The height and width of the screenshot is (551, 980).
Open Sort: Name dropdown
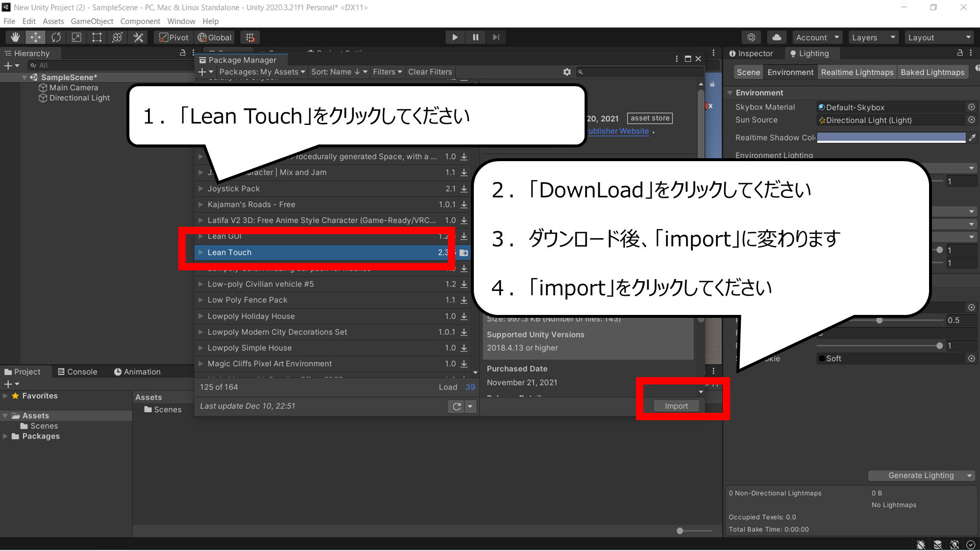pyautogui.click(x=339, y=72)
